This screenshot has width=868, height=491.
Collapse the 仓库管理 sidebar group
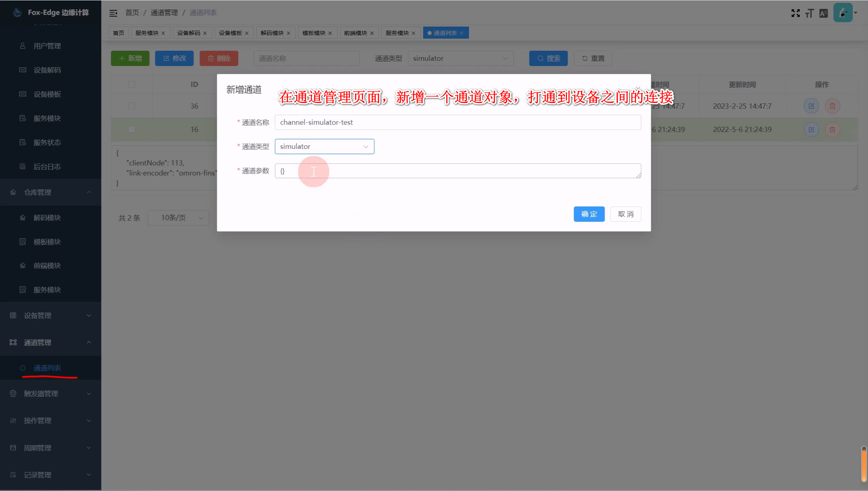pos(51,192)
